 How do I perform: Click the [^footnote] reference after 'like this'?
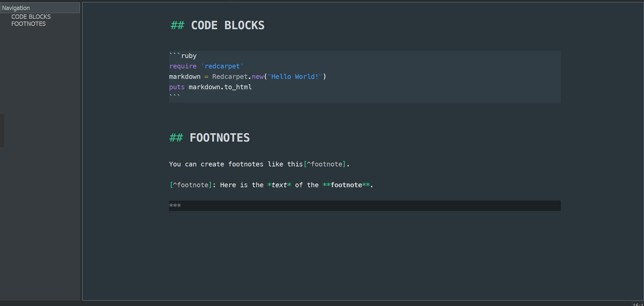pos(325,164)
